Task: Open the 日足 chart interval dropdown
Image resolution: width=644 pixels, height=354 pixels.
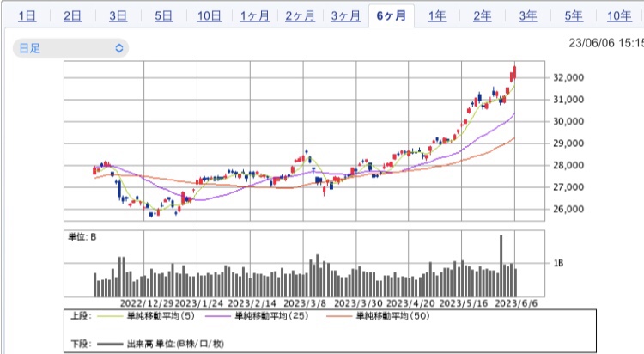Action: click(70, 48)
